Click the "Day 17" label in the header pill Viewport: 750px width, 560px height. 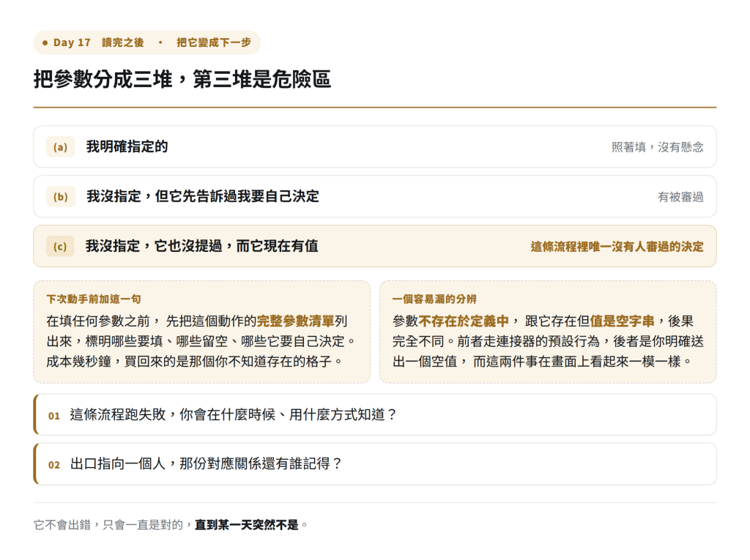coord(72,42)
